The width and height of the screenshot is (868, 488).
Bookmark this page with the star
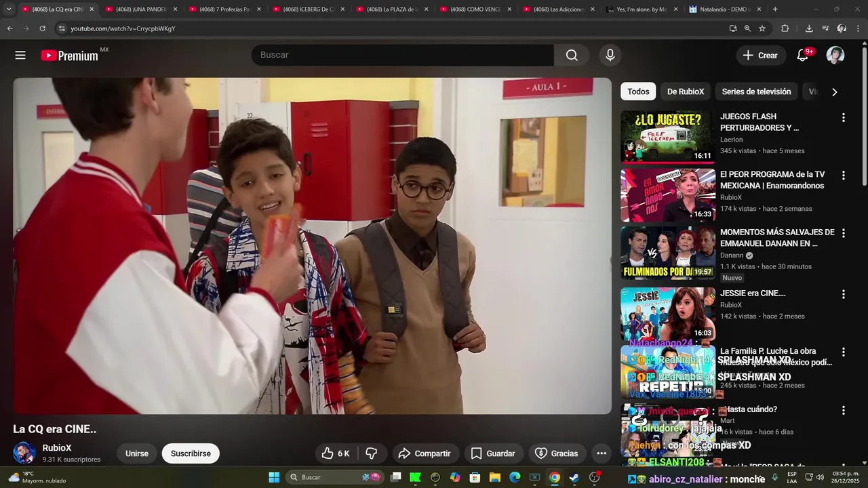pos(762,28)
